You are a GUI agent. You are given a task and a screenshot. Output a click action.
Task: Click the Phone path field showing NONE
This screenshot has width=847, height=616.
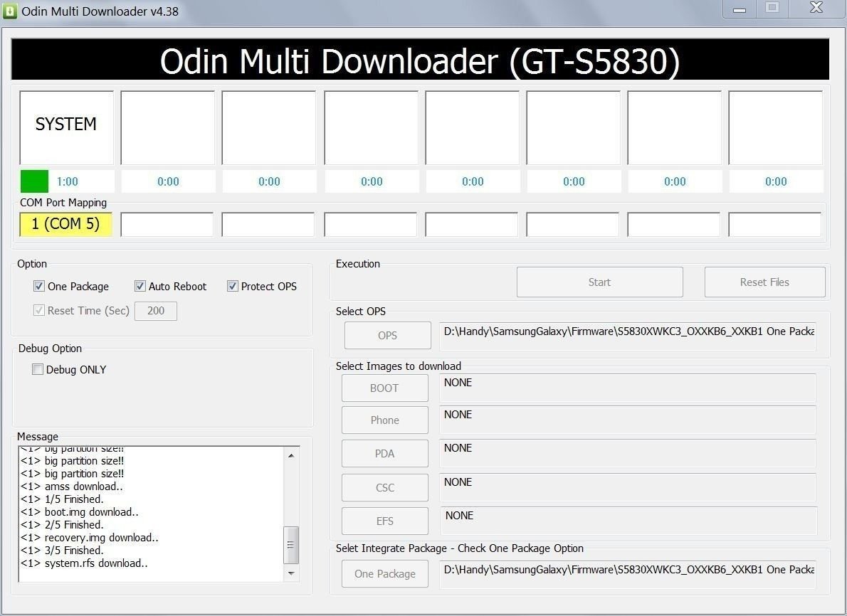[x=628, y=420]
